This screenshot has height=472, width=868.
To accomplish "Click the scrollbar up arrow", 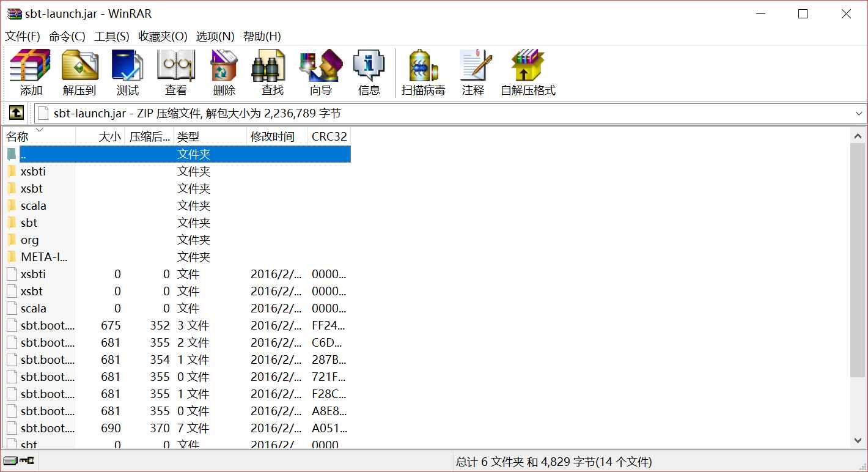I will [858, 136].
